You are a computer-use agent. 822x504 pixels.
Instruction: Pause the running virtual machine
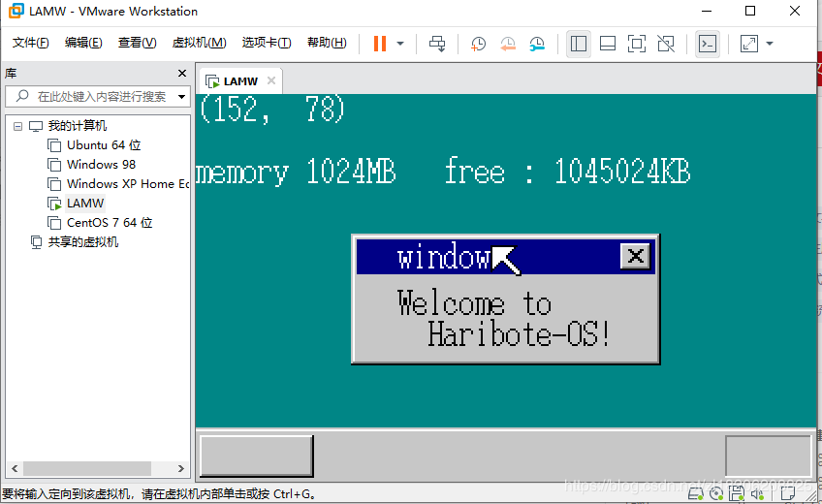click(x=380, y=44)
